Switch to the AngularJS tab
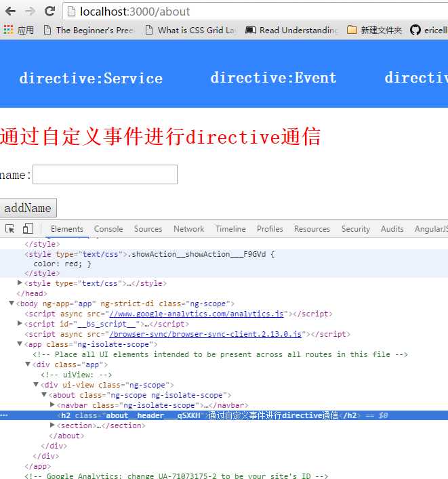The image size is (448, 479). pos(431,229)
